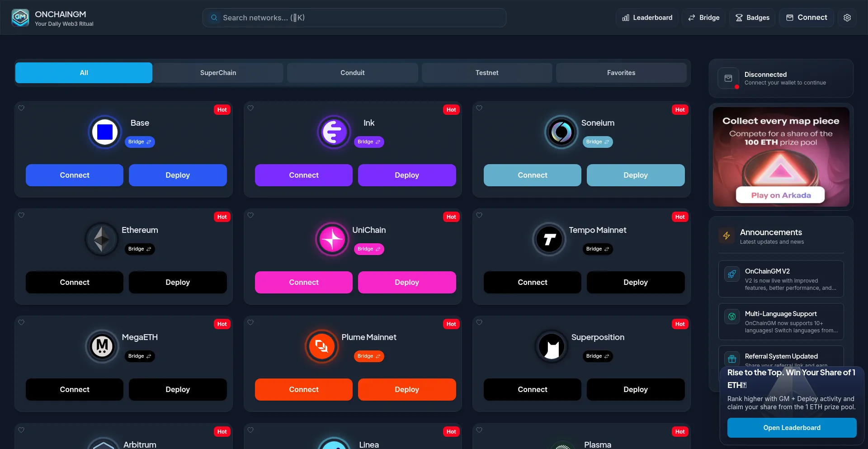Connect to the Tempo Mainnet network
This screenshot has width=868, height=449.
(533, 283)
